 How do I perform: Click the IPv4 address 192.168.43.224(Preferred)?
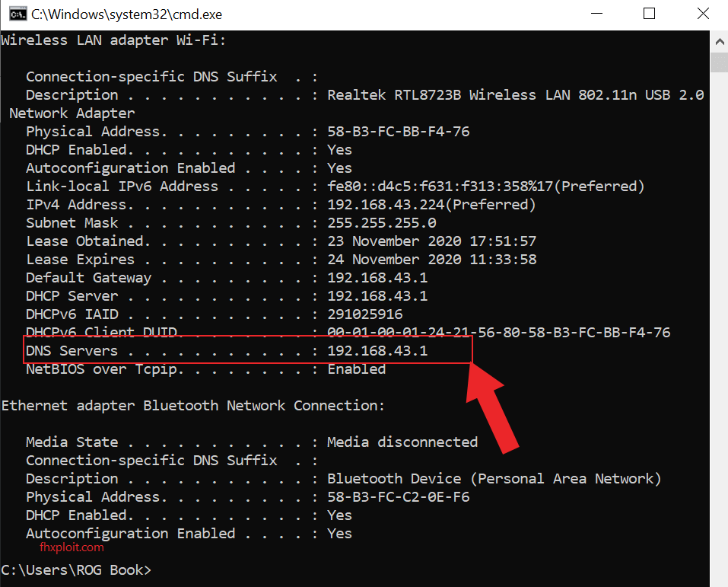431,205
